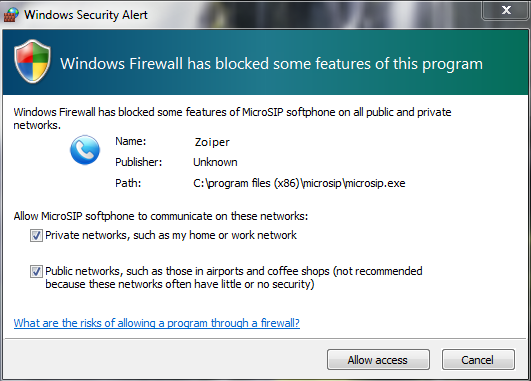
Task: Click the Publisher: field label
Action: tap(139, 162)
